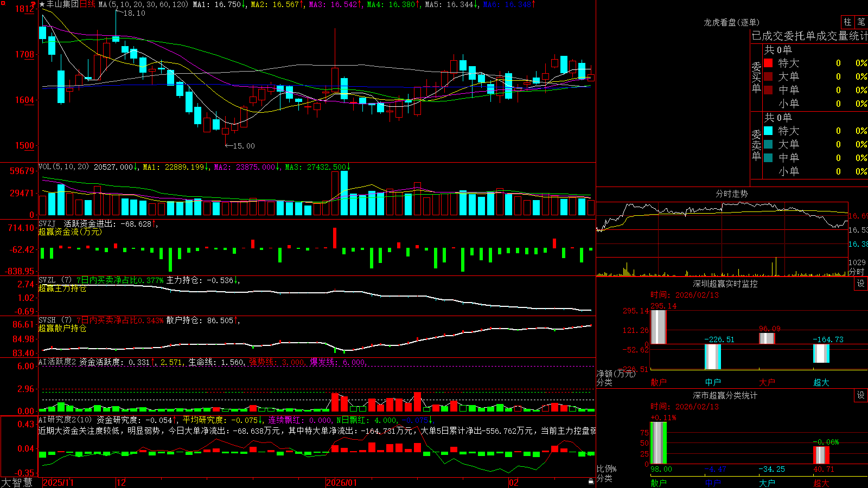Open 设 settings for 深圳超赢实时监控
The width and height of the screenshot is (868, 488).
point(861,284)
